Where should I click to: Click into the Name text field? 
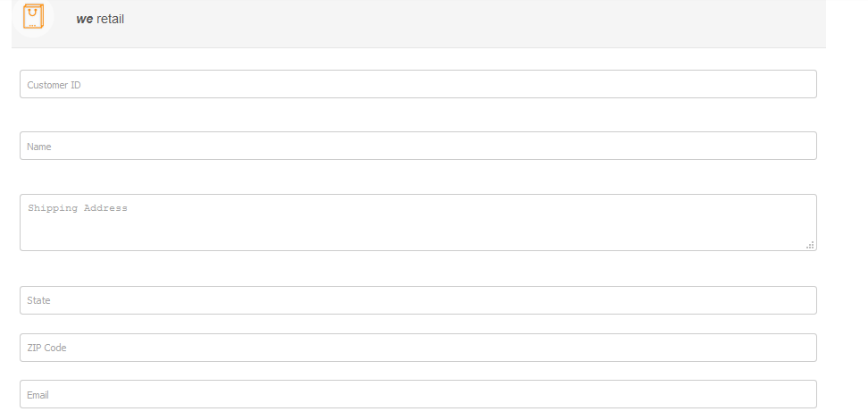418,146
